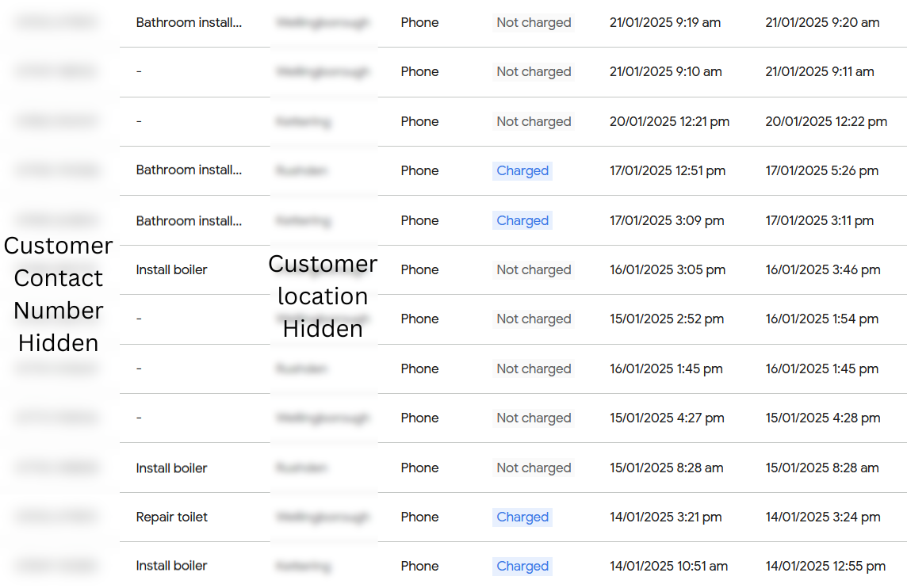Click the Customer location Hidden label
Image resolution: width=907 pixels, height=588 pixels.
coord(323,296)
